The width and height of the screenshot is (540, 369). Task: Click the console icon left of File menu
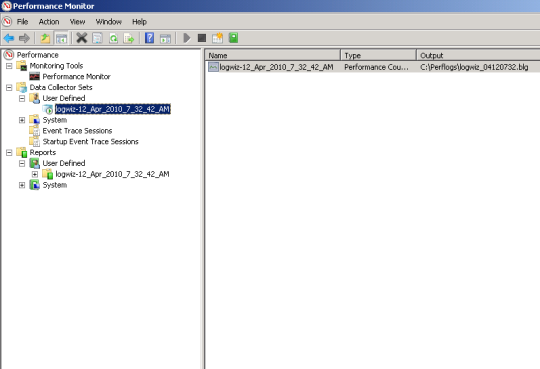[7, 21]
